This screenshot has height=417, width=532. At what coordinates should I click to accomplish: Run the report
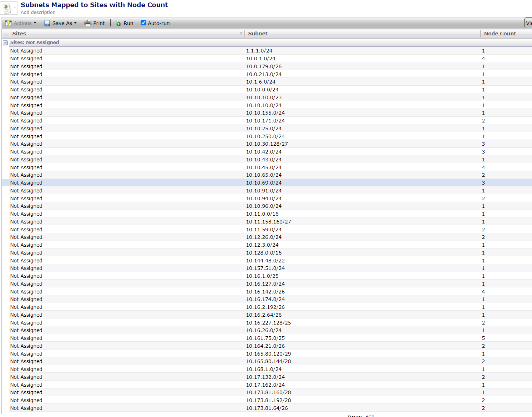[125, 23]
